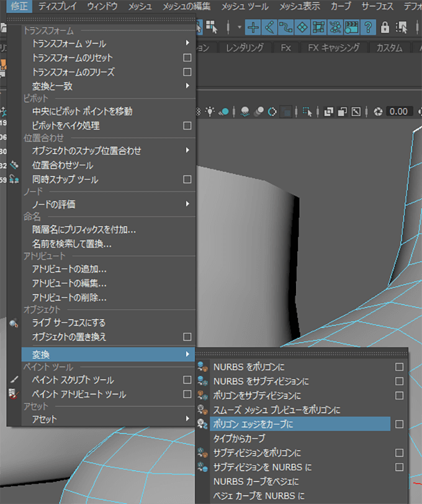This screenshot has height=504, width=422.
Task: Choose 名前を検索して置換...
Action: (x=109, y=244)
